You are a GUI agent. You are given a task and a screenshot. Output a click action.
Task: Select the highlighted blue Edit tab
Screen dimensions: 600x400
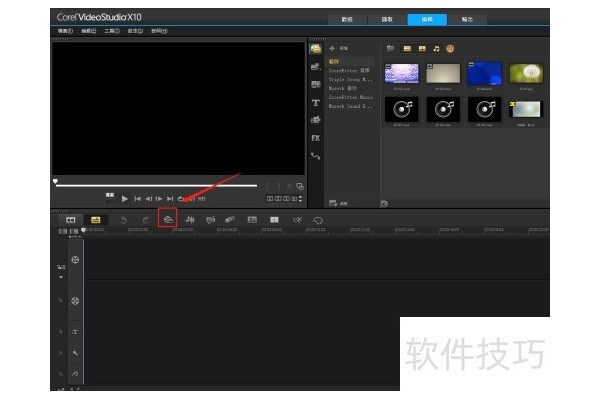(427, 20)
